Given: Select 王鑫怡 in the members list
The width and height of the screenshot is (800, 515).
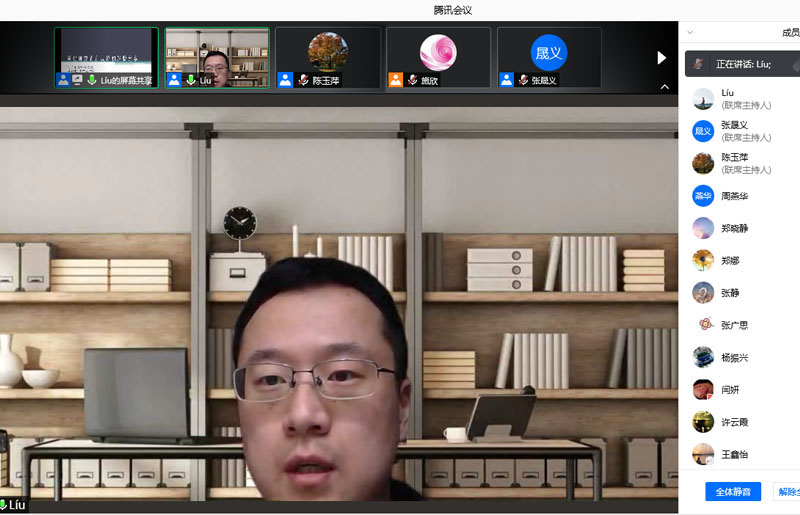Looking at the screenshot, I should (735, 454).
